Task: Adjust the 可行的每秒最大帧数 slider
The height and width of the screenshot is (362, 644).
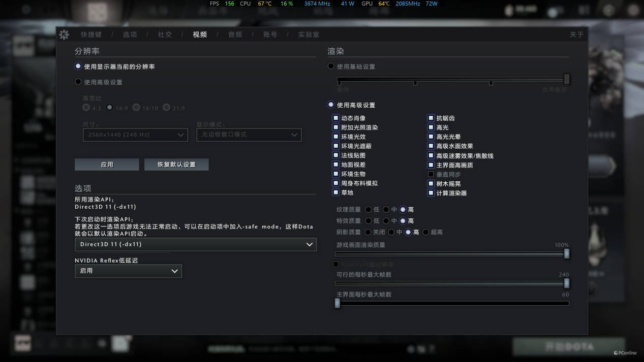Action: click(452, 283)
